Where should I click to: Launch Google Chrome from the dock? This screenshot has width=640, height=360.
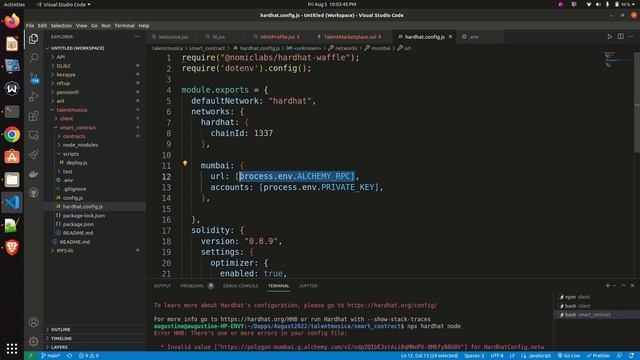coord(12,134)
